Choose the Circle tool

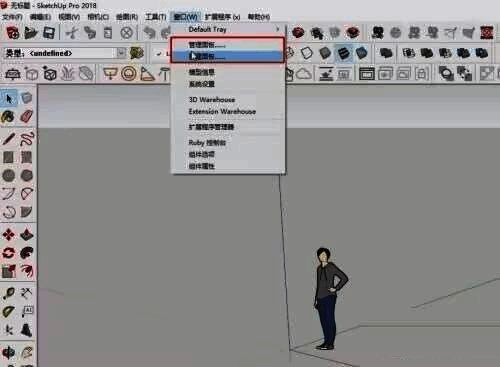click(8, 175)
